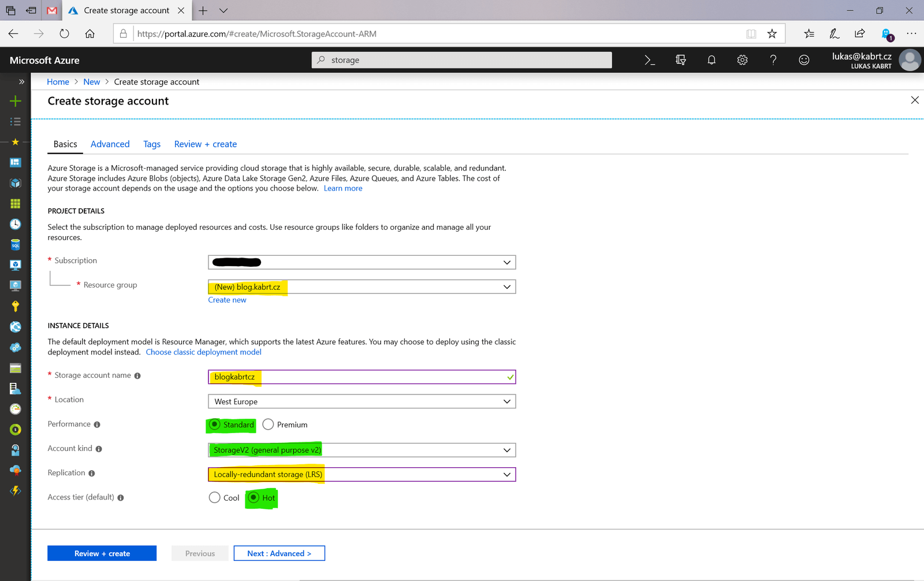Image resolution: width=924 pixels, height=581 pixels.
Task: Click the Create new resource group link
Action: 227,300
